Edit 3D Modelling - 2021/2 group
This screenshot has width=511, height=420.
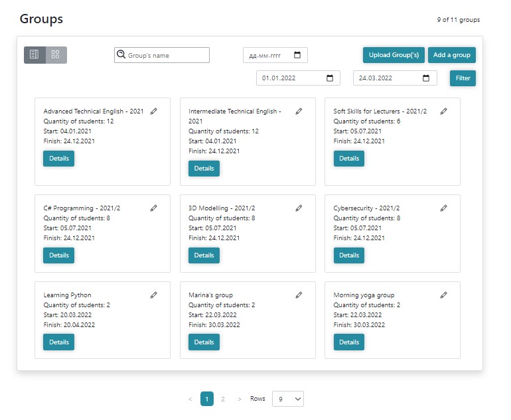[x=299, y=208]
